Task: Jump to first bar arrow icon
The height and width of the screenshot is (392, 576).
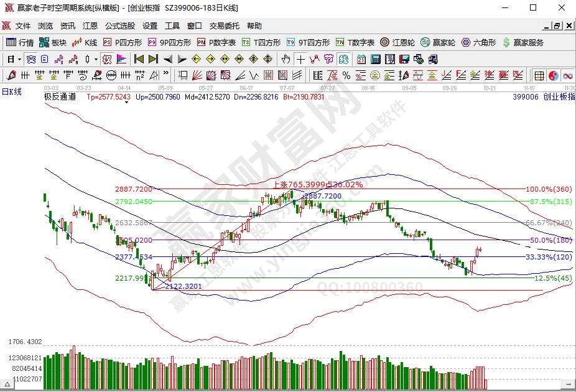Action: click(x=139, y=59)
